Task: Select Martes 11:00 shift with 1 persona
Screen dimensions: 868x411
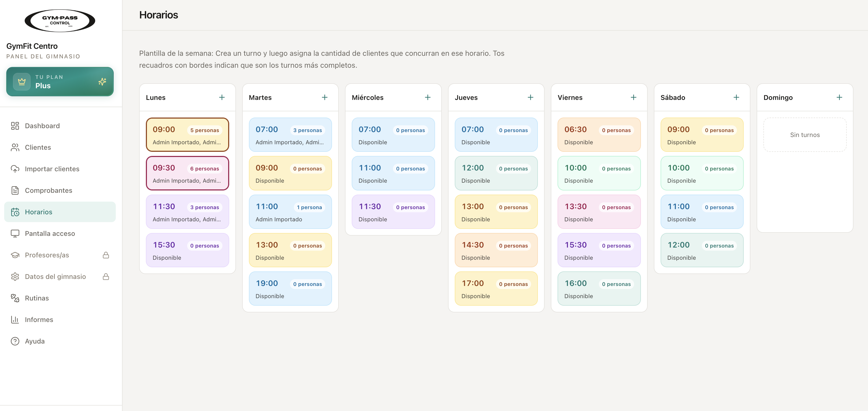Action: pyautogui.click(x=290, y=212)
